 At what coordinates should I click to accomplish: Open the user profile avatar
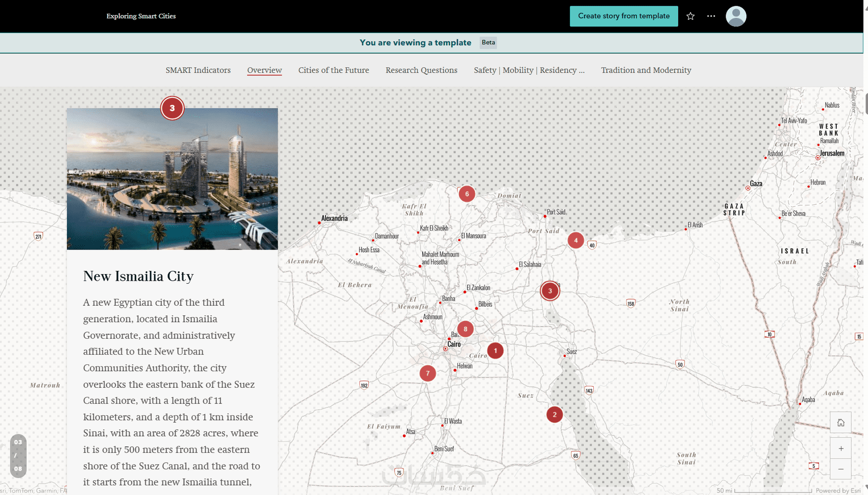(736, 16)
